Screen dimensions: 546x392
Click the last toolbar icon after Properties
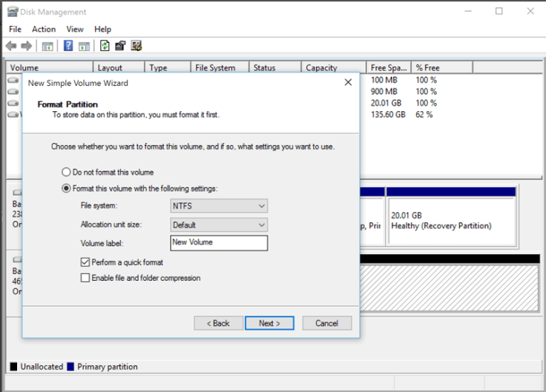(x=136, y=46)
